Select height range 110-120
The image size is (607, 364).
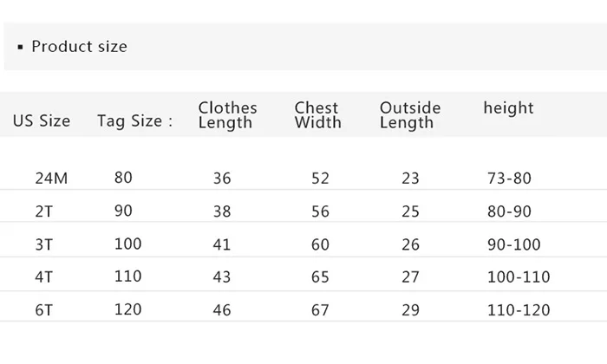pos(519,310)
